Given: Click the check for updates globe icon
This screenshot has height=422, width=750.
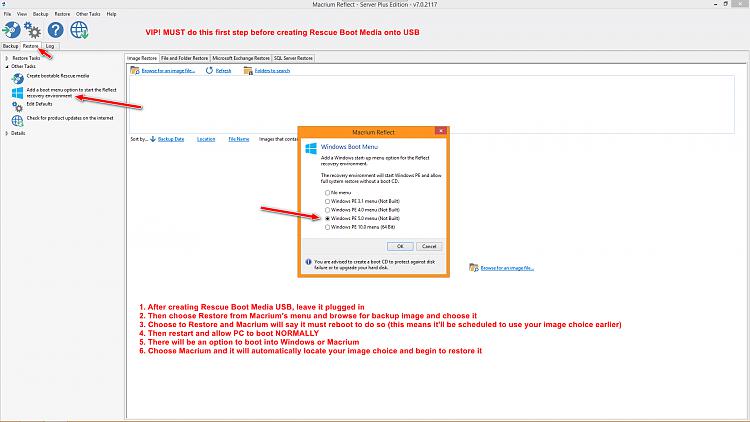Looking at the screenshot, I should pyautogui.click(x=18, y=120).
